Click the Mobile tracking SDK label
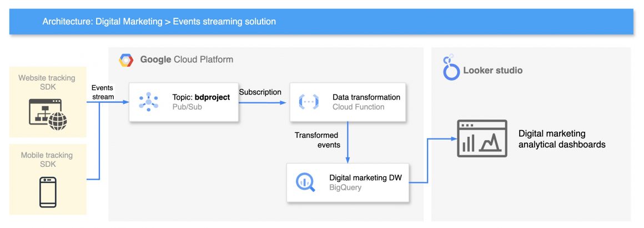The width and height of the screenshot is (644, 228). (x=47, y=160)
